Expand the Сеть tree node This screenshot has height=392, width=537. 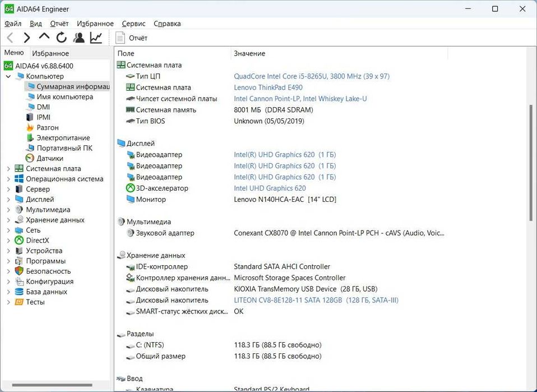pyautogui.click(x=8, y=230)
